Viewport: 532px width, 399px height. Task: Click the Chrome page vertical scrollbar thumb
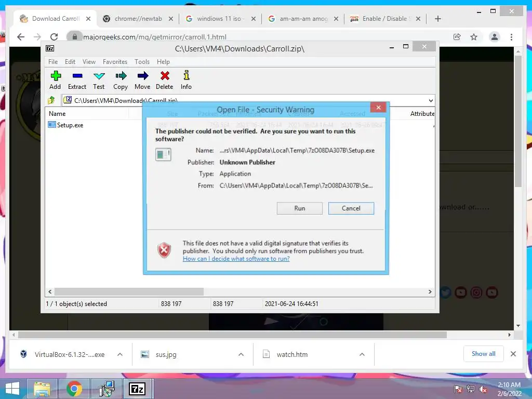pyautogui.click(x=518, y=122)
